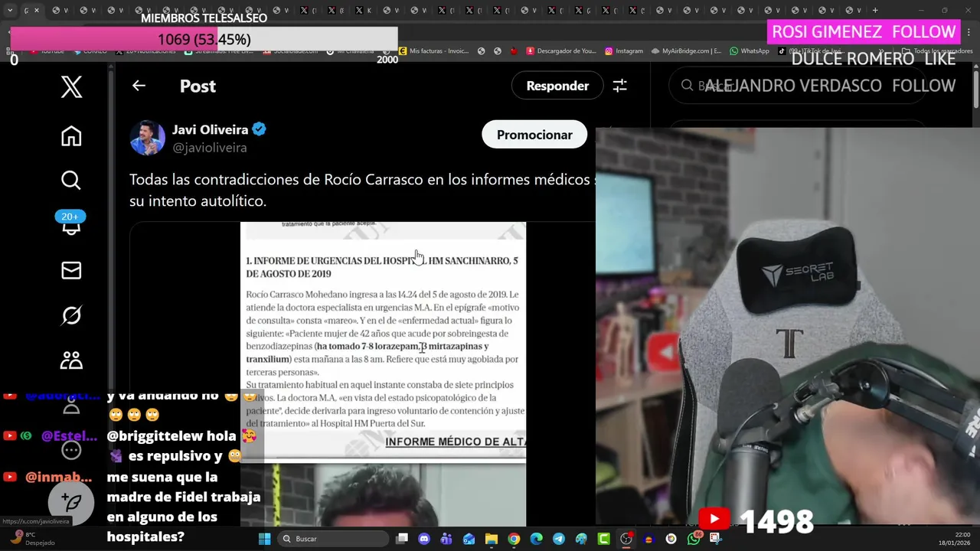Open the medical report image in post
Viewport: 980px width, 551px height.
pos(383,342)
